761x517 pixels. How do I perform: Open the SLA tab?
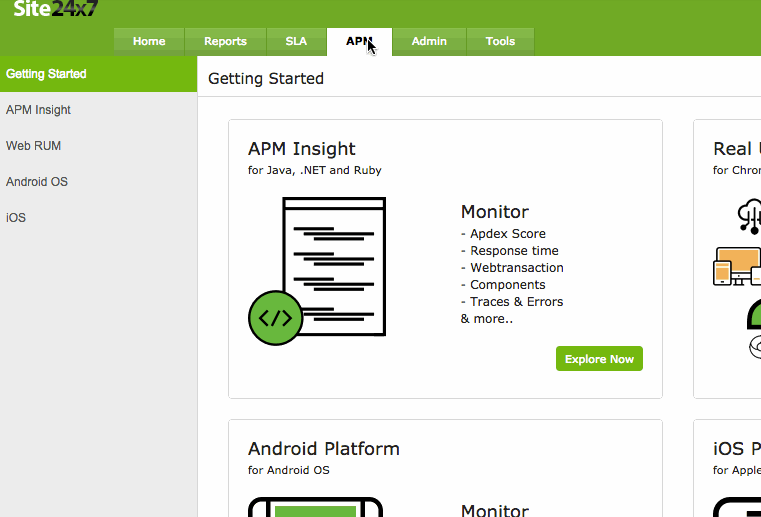click(x=296, y=41)
